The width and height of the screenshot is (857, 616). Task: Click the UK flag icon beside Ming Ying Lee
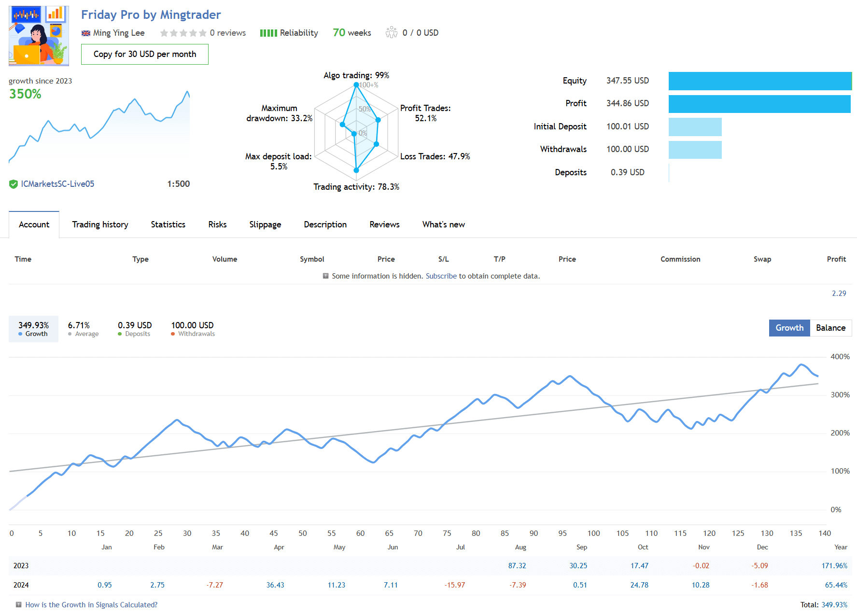click(86, 33)
